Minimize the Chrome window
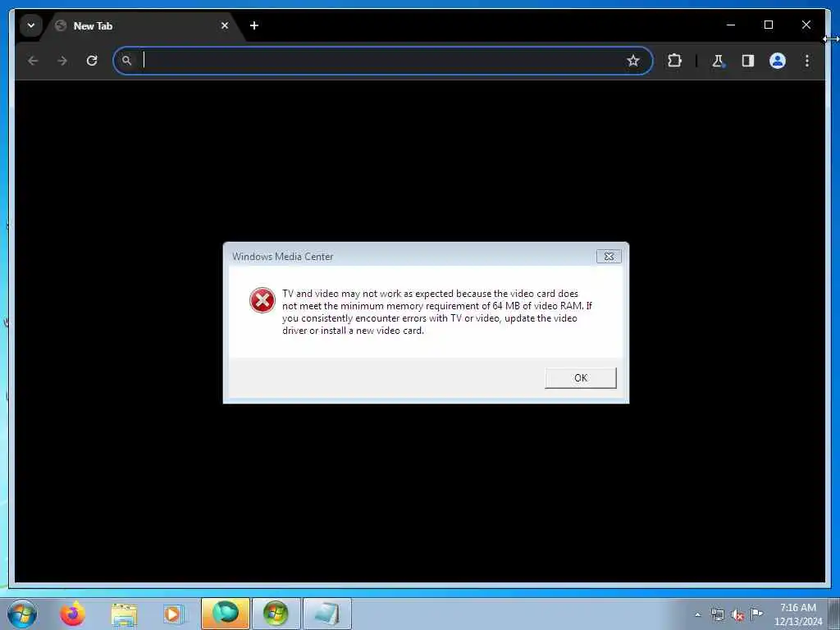The image size is (840, 630). point(731,25)
